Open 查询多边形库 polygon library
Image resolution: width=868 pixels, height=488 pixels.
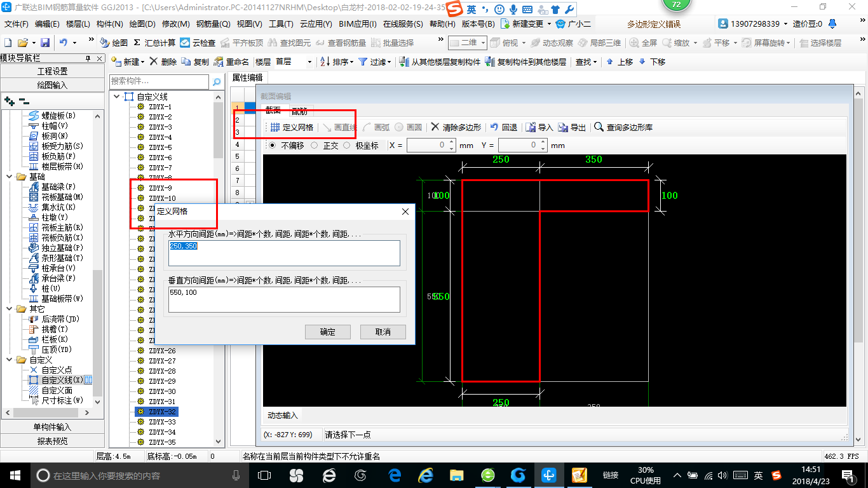click(623, 127)
